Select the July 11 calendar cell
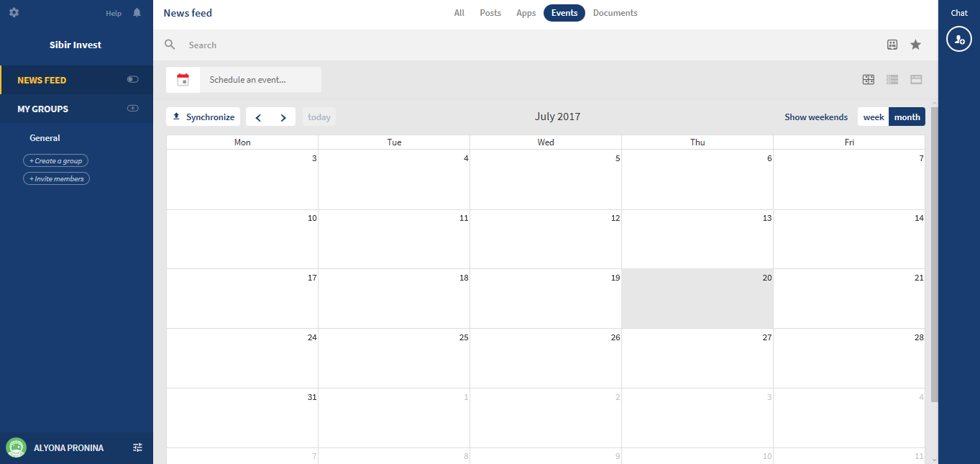The width and height of the screenshot is (980, 464). click(394, 239)
